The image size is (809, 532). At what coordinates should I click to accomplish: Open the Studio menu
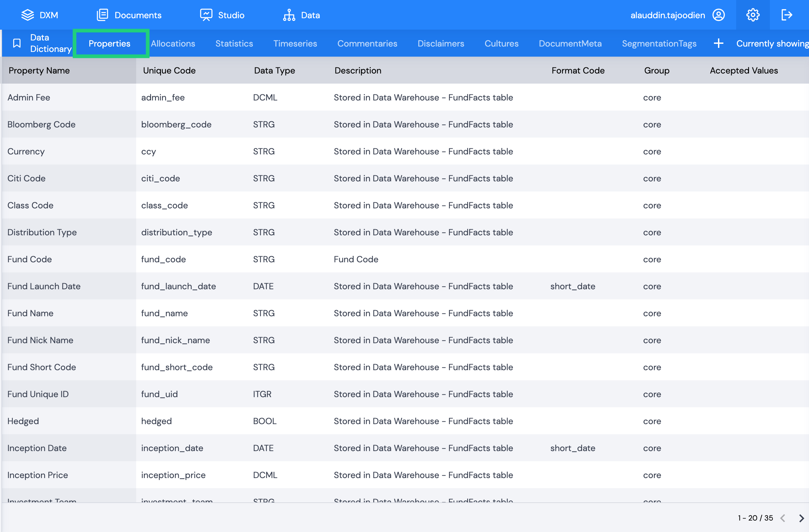(231, 15)
